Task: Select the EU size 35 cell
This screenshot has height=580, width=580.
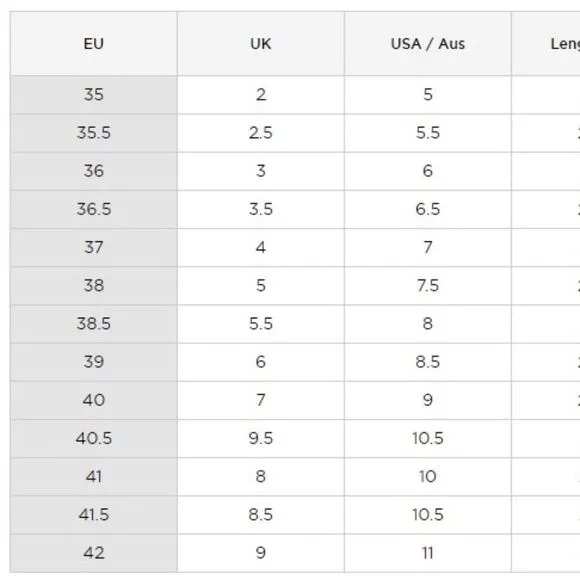Action: click(94, 95)
